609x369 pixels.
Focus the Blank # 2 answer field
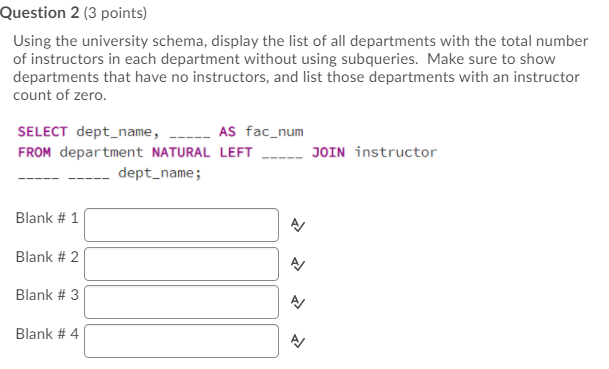[x=181, y=264]
